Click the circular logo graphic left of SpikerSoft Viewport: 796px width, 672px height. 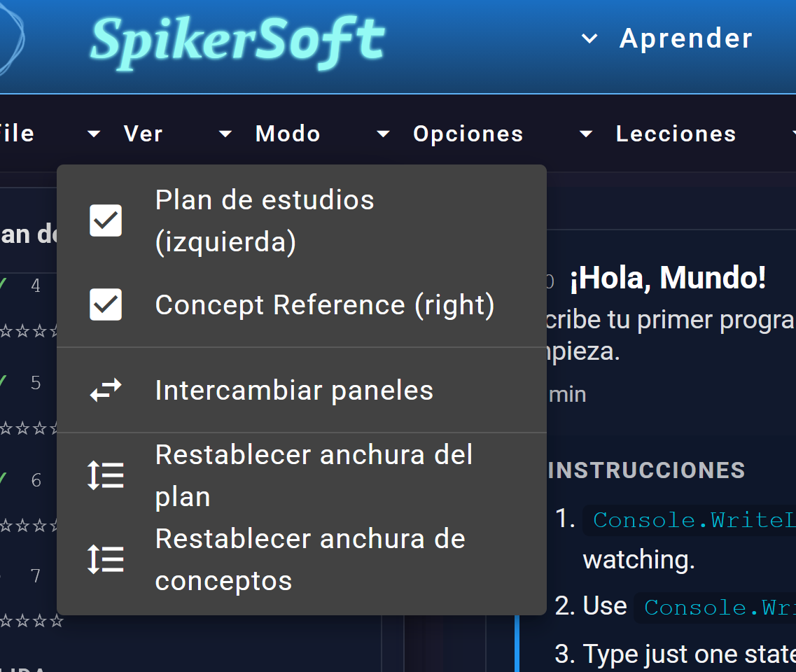coord(11,38)
